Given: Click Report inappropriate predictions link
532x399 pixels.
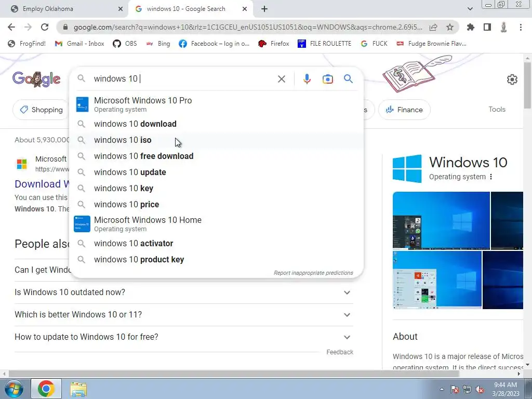Looking at the screenshot, I should pos(313,273).
